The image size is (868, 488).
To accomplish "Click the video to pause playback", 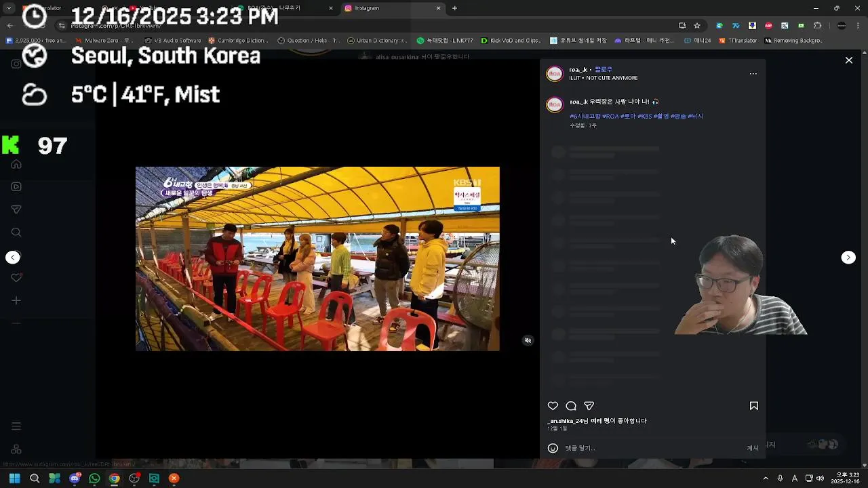I will point(317,259).
